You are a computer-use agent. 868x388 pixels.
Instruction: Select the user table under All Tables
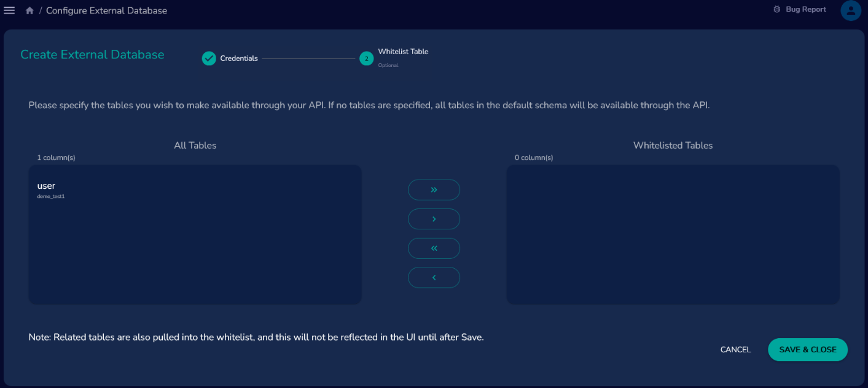(x=46, y=185)
